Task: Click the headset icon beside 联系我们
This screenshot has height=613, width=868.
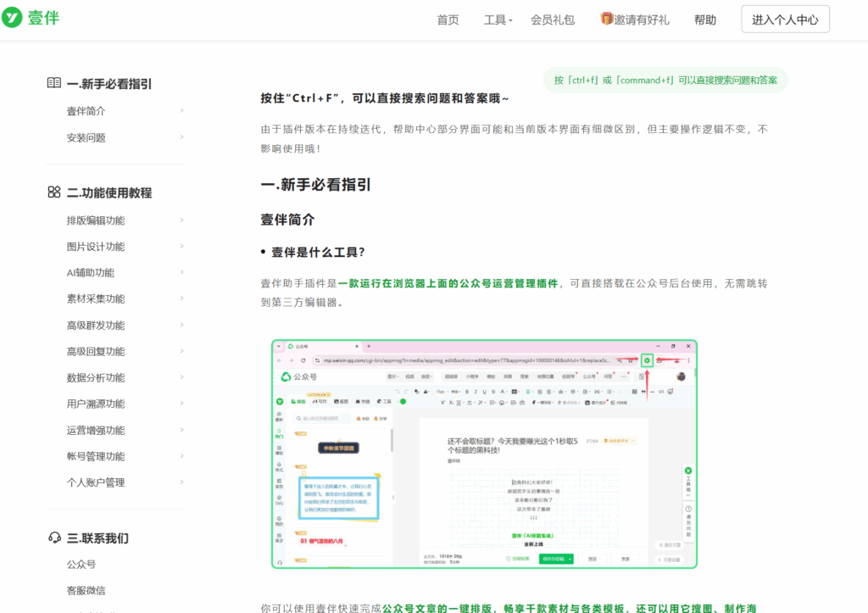Action: pyautogui.click(x=54, y=538)
